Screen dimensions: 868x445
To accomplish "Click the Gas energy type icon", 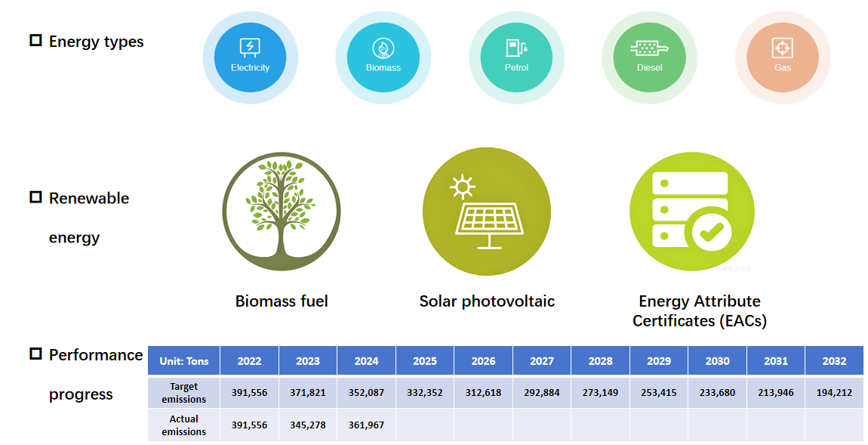I will coord(783,58).
